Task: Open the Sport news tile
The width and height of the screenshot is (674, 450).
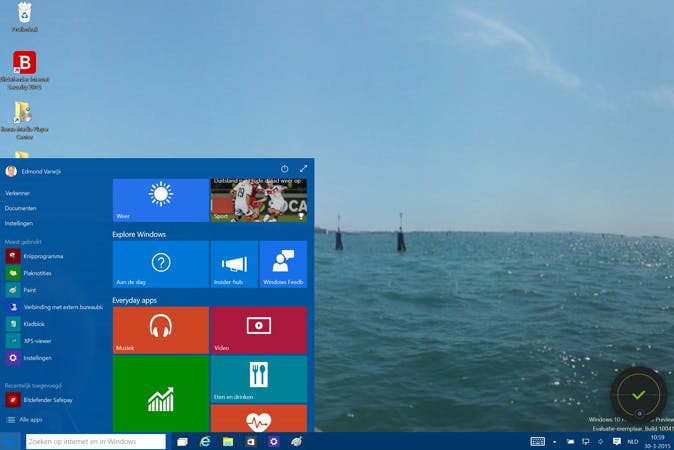Action: 259,200
